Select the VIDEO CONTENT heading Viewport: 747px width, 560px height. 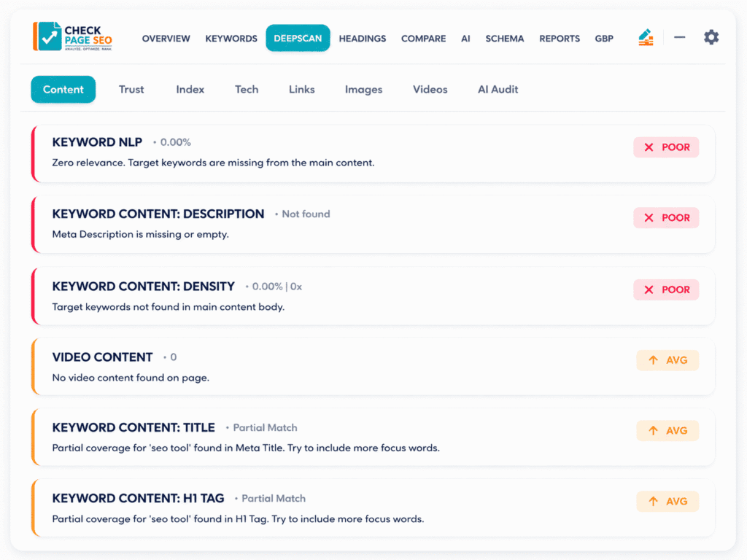[x=102, y=357]
